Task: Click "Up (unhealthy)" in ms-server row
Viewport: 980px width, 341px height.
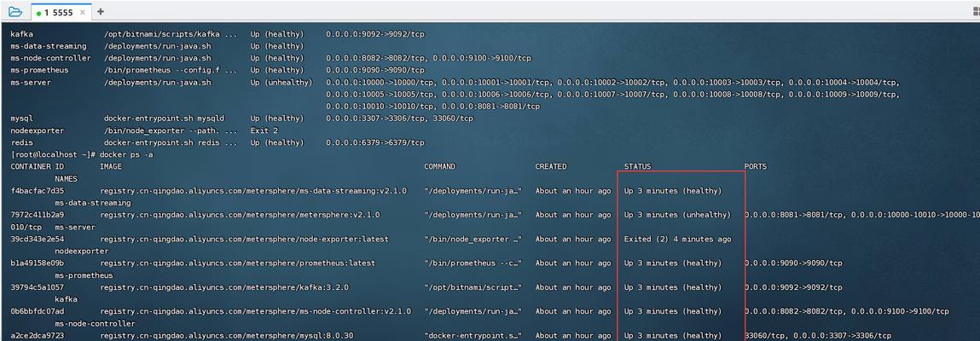Action: [281, 83]
